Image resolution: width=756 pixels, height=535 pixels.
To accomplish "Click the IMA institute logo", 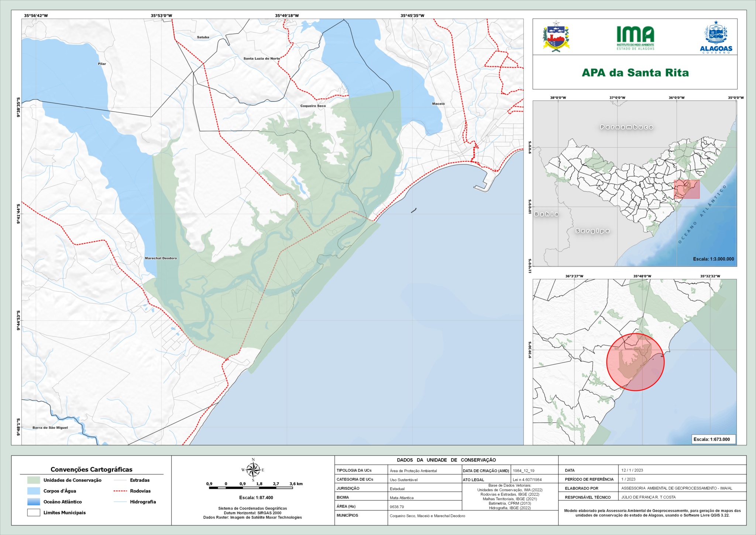I will coord(635,37).
